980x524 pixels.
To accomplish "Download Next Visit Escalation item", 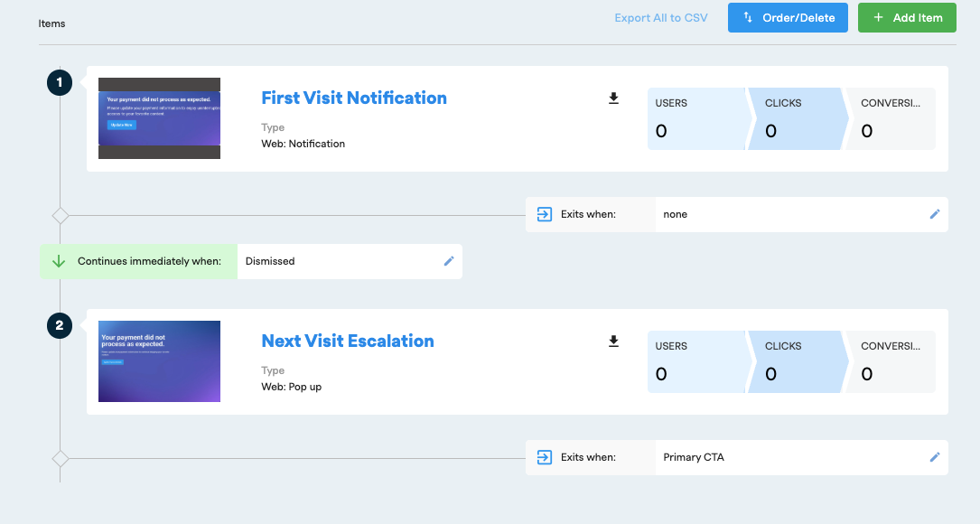I will click(614, 342).
